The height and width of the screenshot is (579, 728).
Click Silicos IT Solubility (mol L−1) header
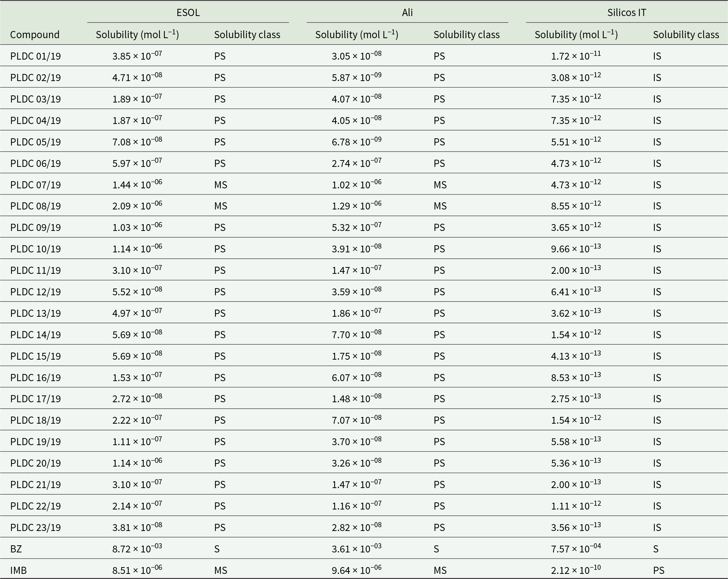[x=576, y=34]
